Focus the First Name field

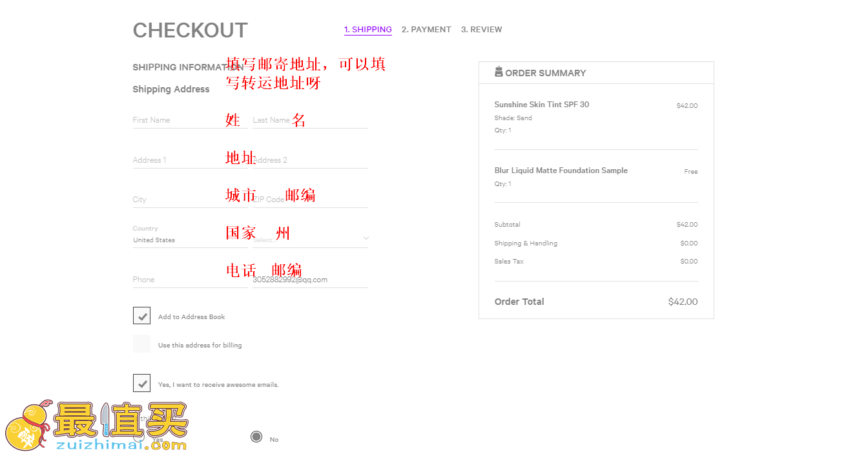(x=191, y=120)
